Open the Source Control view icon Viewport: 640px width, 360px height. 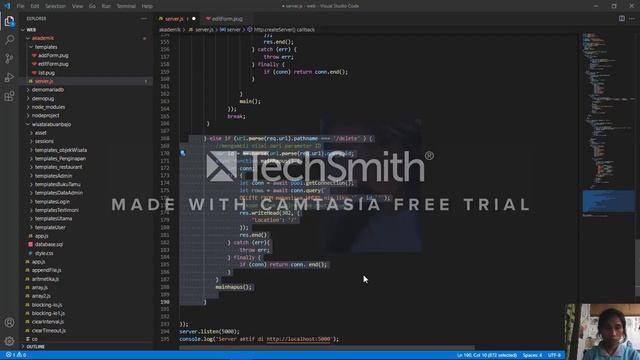[x=9, y=58]
